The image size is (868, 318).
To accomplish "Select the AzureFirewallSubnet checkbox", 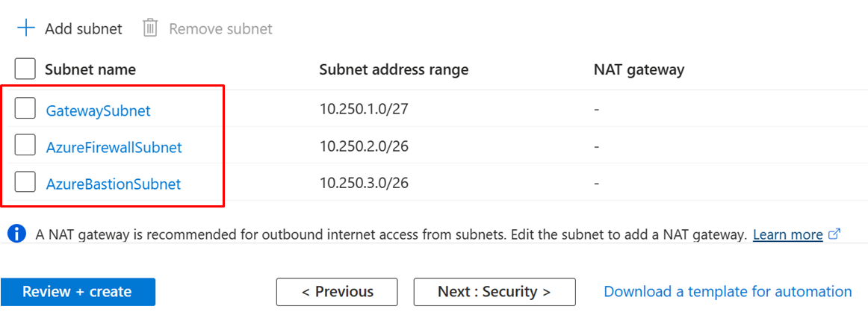I will click(x=25, y=146).
